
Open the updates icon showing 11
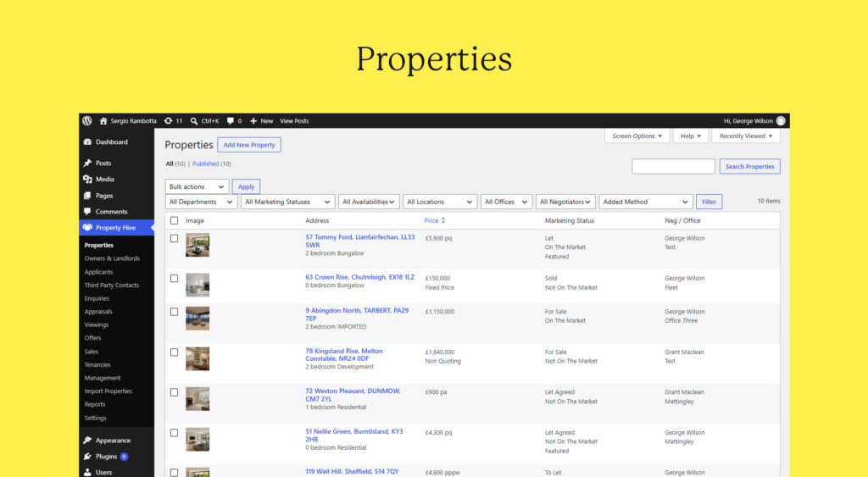[x=169, y=120]
